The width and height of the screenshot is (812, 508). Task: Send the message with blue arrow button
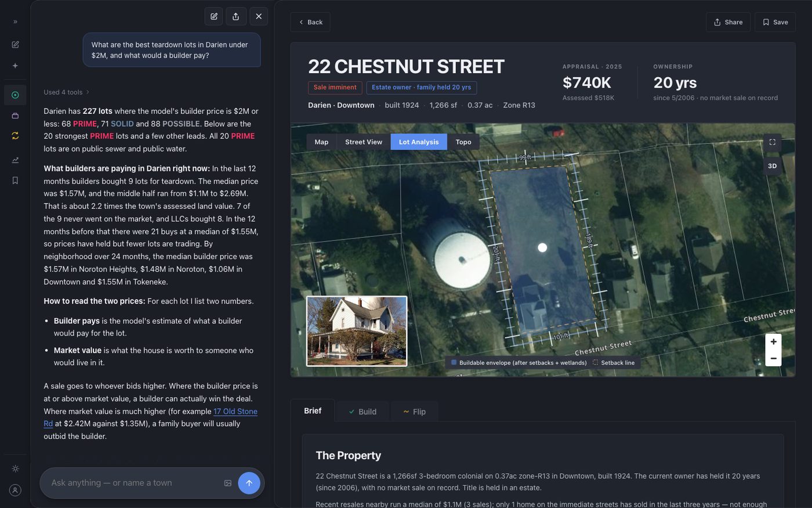[249, 483]
